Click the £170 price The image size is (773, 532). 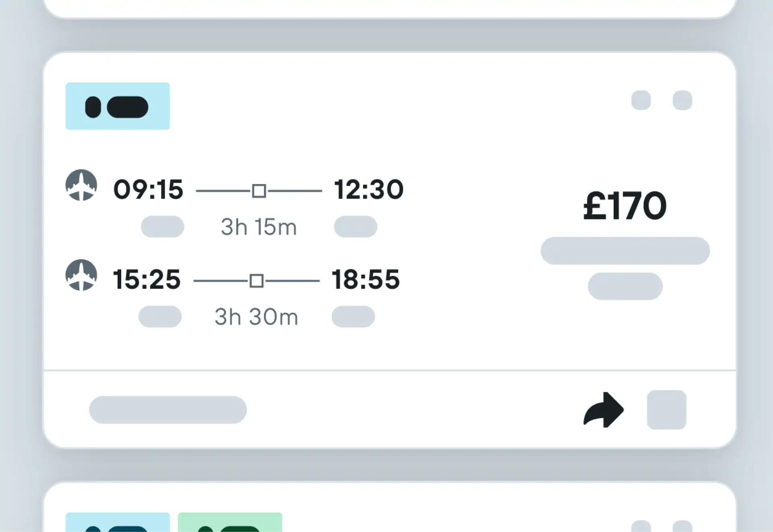625,206
